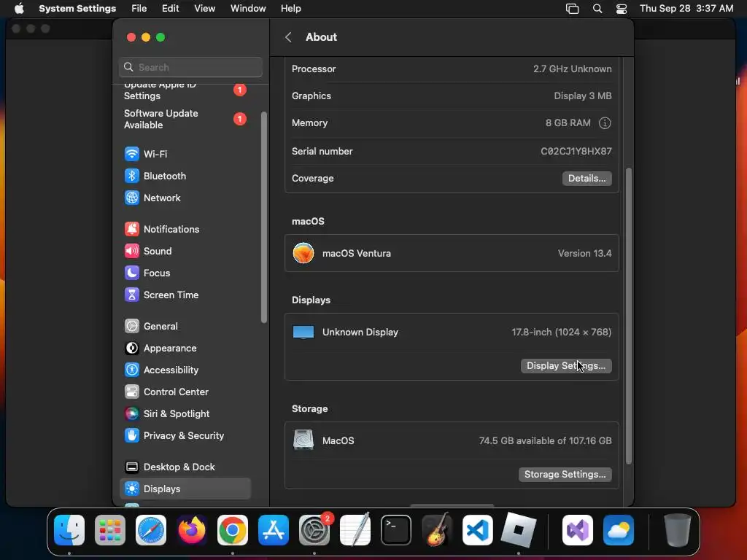
Task: Click the Coverage Details button
Action: point(587,179)
